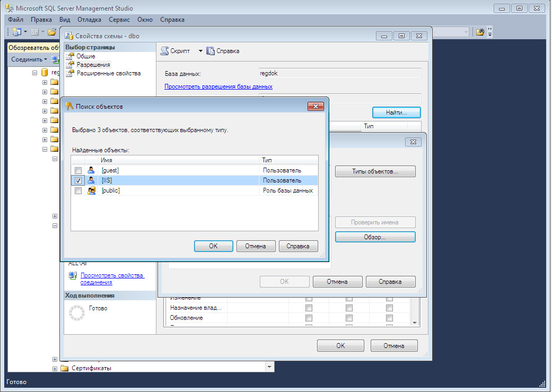552x392 pixels.
Task: Open the Правка menu
Action: point(41,20)
